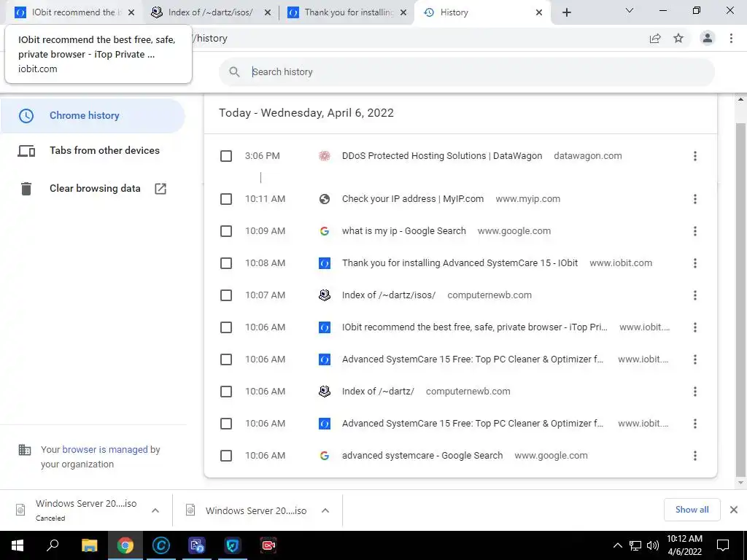
Task: Open actions menu for advanced systemcare search entry
Action: (695, 456)
